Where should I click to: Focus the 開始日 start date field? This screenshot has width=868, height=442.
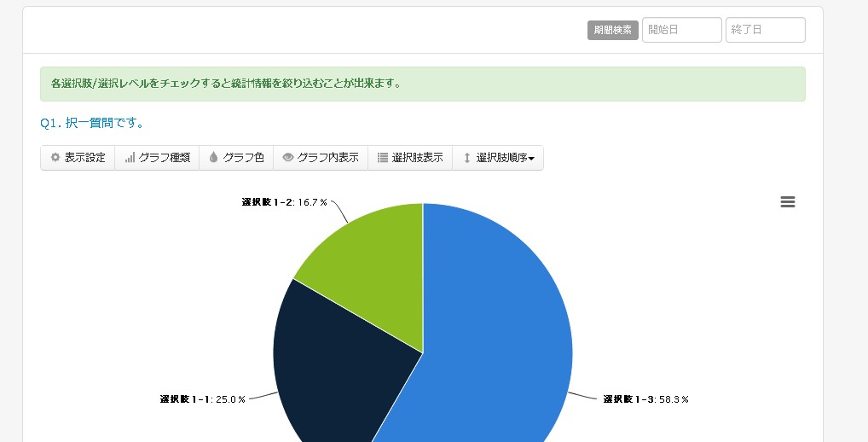tap(681, 30)
